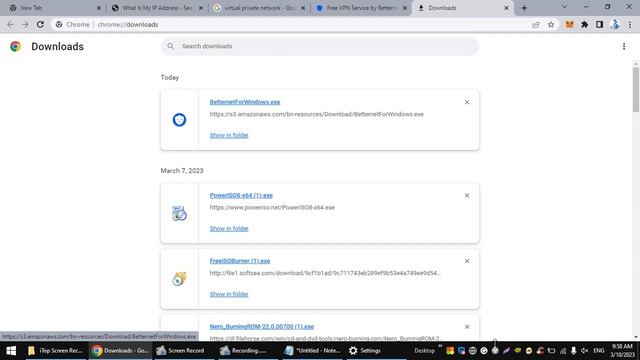Image resolution: width=640 pixels, height=360 pixels.
Task: Click the Betternet file icon
Action: coord(179,120)
